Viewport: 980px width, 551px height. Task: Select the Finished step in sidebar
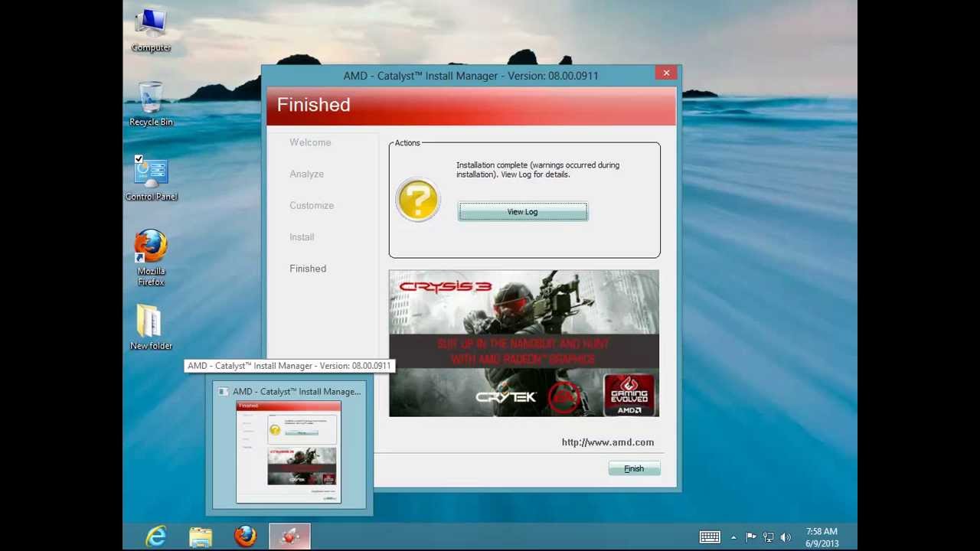click(308, 269)
